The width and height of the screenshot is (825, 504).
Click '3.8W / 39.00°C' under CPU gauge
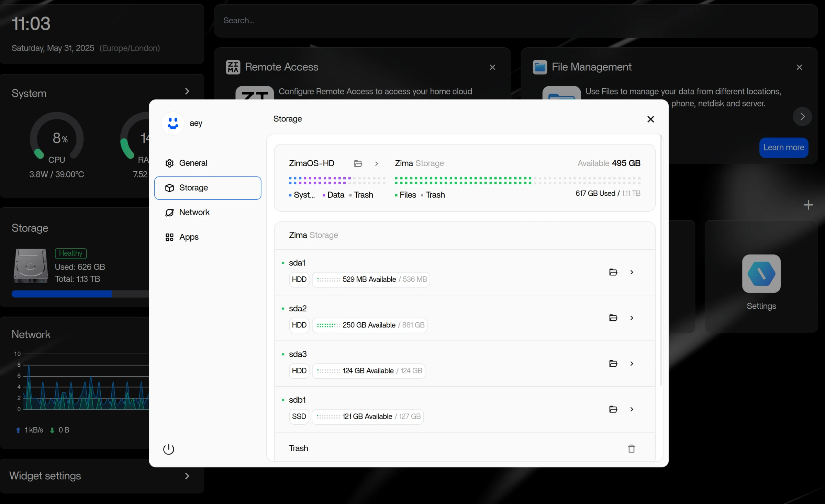click(x=56, y=174)
